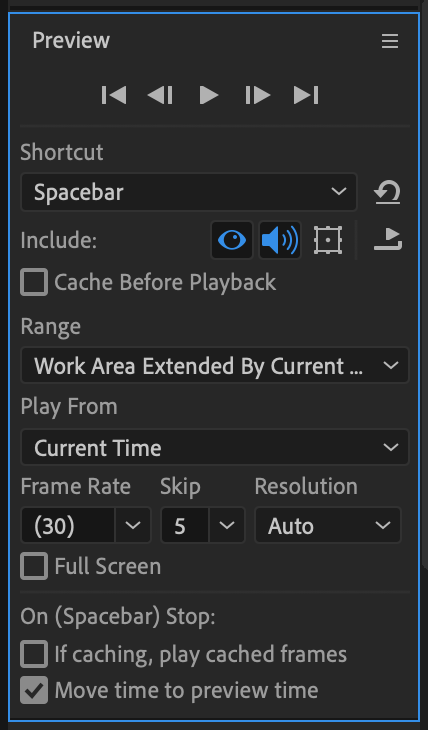Screen dimensions: 428x730
Task: Open the Skip frames dropdown arrow
Action: point(227,526)
